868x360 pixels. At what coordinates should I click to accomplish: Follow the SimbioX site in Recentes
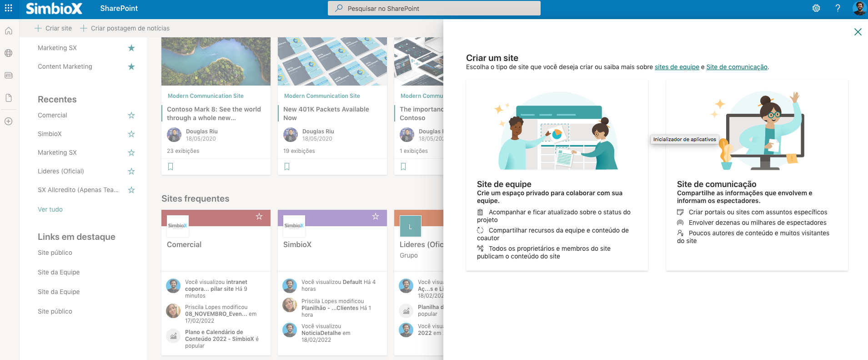pos(131,134)
